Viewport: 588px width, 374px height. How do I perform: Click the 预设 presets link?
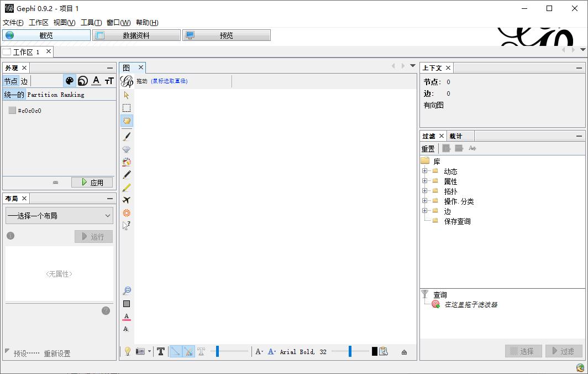coord(26,354)
